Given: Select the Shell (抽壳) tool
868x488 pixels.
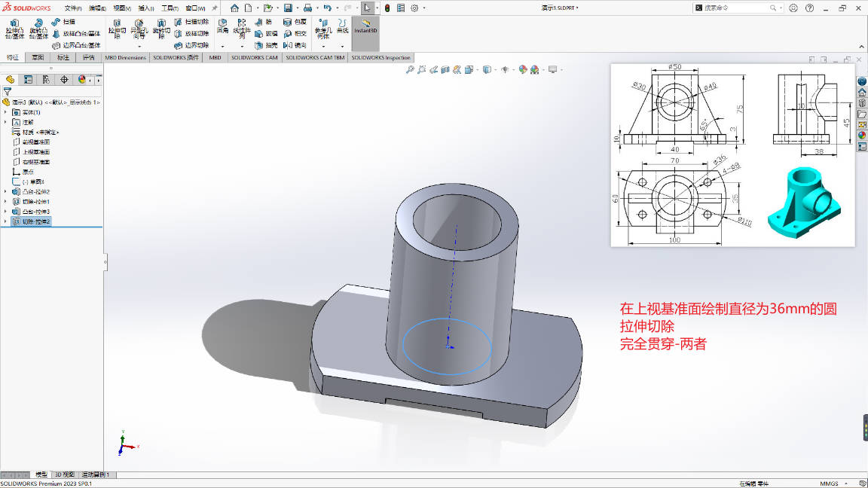Looking at the screenshot, I should pos(266,45).
